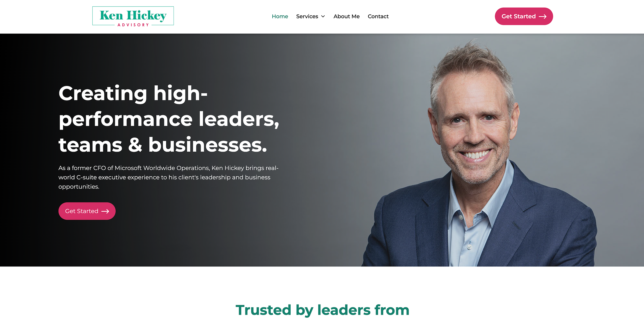Open the Services menu item
Screen dimensions: 644x322
pos(307,16)
